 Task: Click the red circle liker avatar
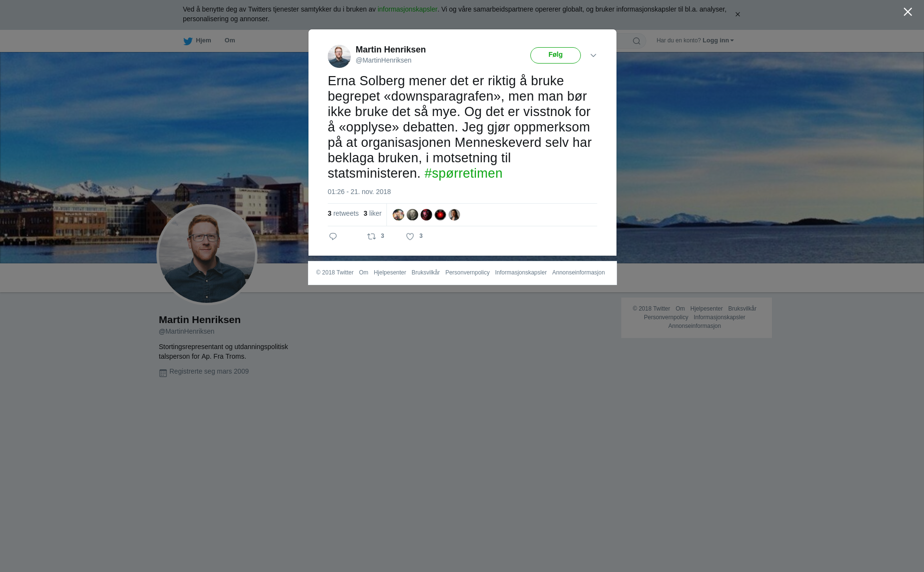pos(440,215)
